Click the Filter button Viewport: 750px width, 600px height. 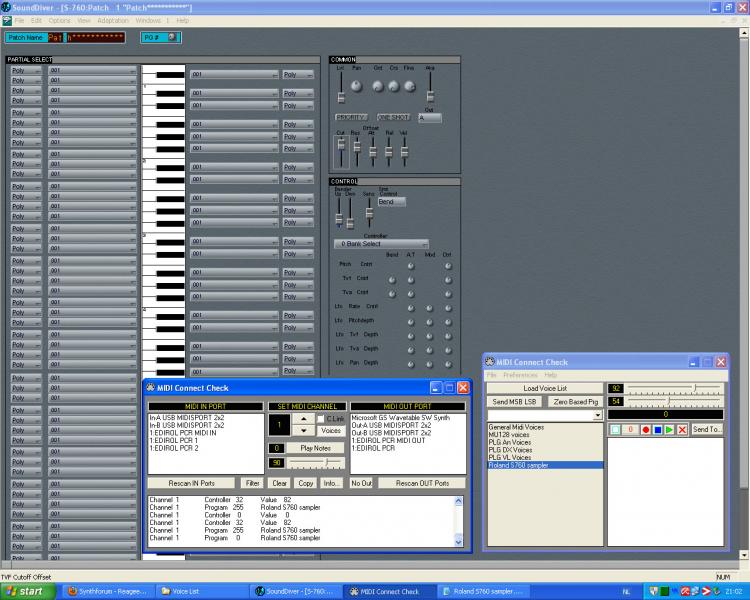(253, 483)
